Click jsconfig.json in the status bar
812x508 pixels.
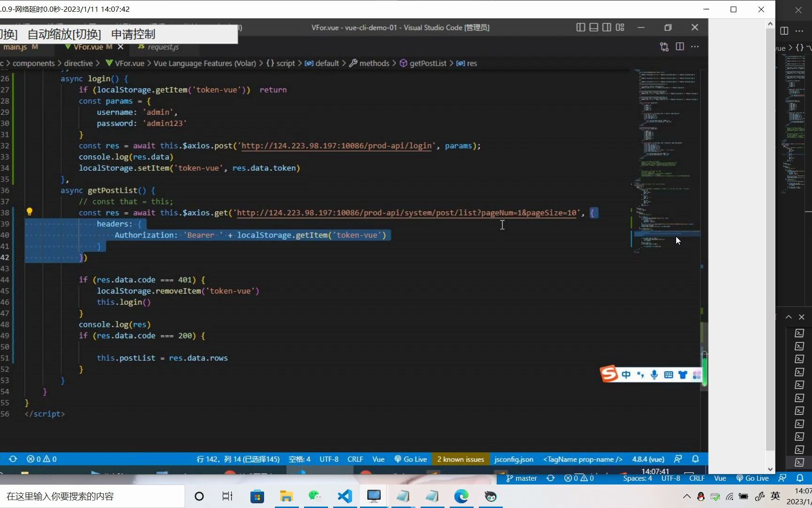(514, 459)
